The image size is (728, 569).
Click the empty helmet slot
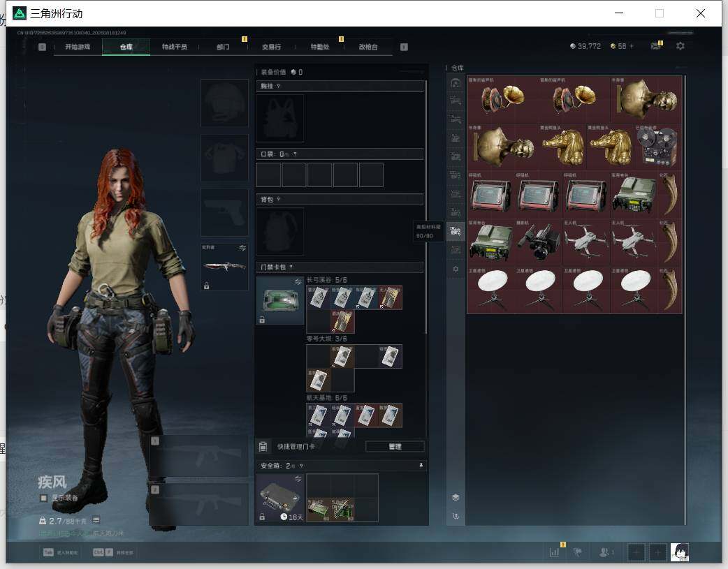[x=224, y=103]
